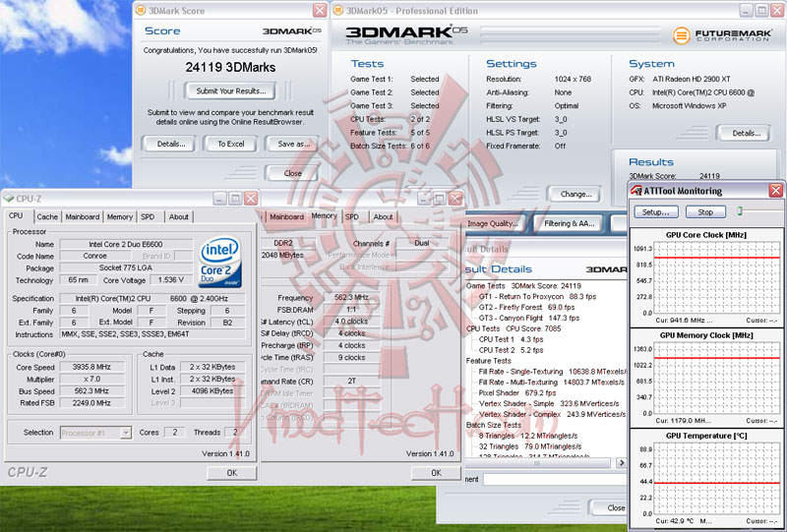The image size is (787, 532).
Task: Close the 3DMark Score dialog via Close button
Action: click(292, 173)
